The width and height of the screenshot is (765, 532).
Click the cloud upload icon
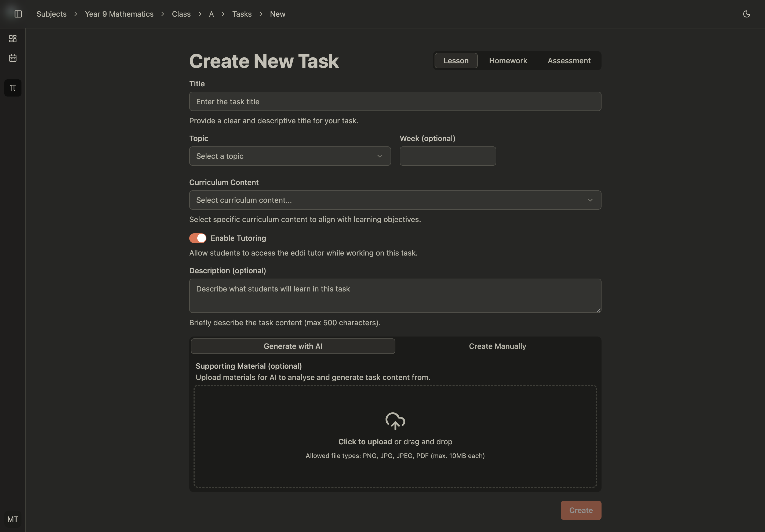(395, 421)
